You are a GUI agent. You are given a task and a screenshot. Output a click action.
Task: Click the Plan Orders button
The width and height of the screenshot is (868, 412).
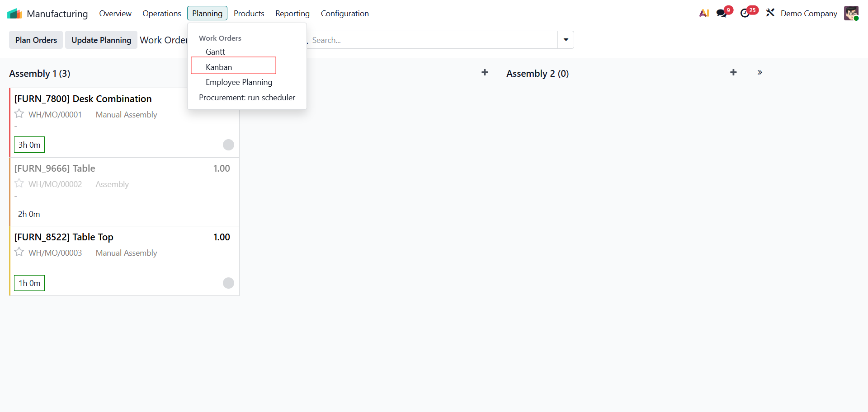point(36,40)
